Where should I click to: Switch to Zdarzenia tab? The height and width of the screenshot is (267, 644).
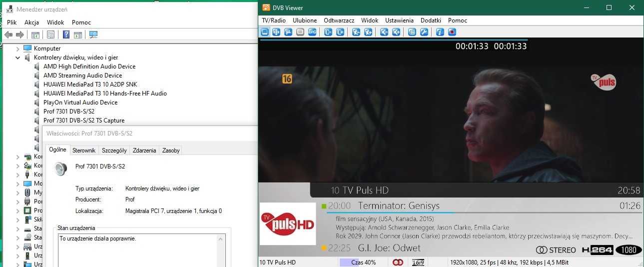click(144, 150)
